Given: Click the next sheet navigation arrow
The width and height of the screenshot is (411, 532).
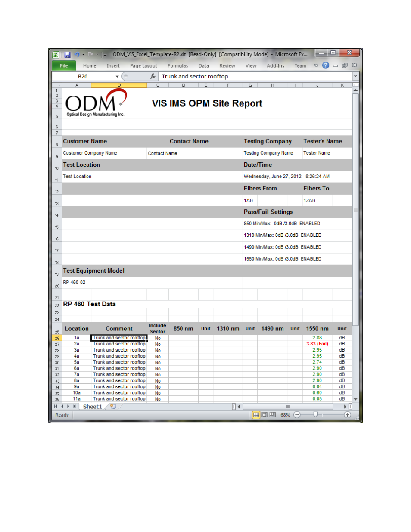Looking at the screenshot, I should 68,406.
